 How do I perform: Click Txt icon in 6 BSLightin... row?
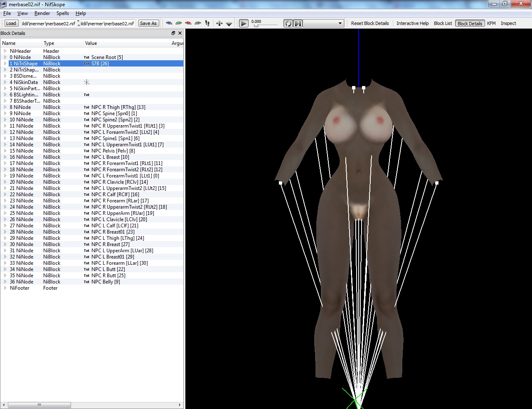(x=86, y=95)
